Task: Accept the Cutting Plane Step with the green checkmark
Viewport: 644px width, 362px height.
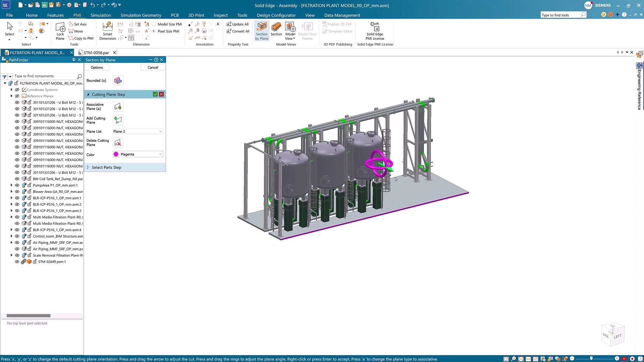Action: 155,95
